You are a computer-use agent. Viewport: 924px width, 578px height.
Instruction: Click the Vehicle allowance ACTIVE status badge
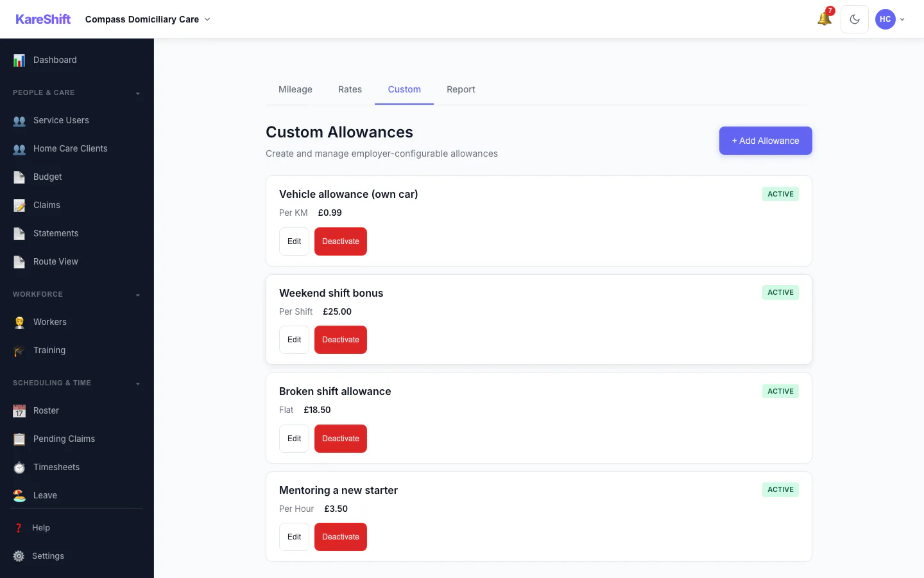point(780,194)
